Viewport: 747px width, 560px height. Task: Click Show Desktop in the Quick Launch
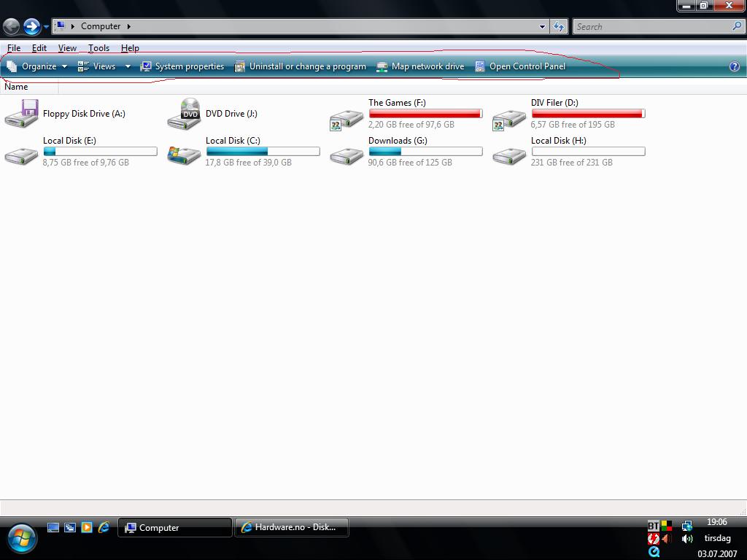(53, 528)
